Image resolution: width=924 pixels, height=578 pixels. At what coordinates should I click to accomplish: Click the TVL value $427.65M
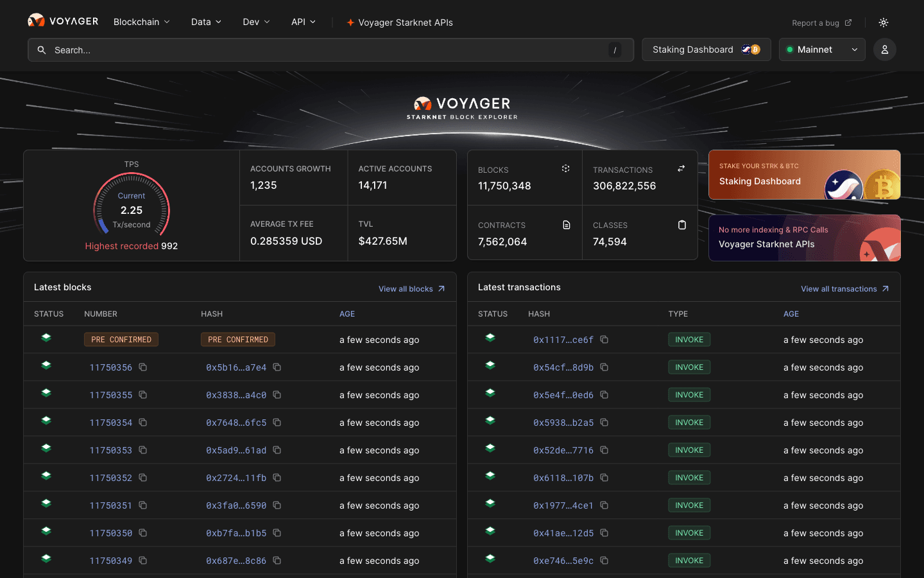coord(383,241)
